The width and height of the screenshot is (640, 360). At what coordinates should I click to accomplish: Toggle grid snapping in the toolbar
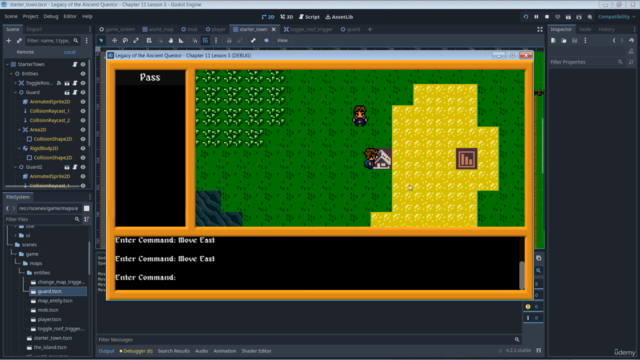point(205,40)
